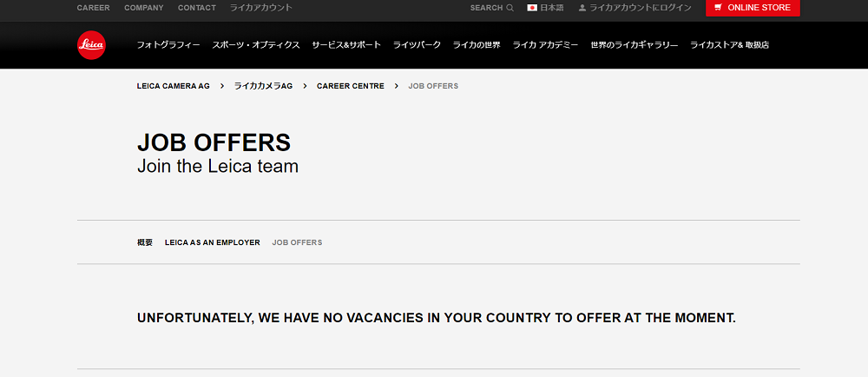Image resolution: width=868 pixels, height=377 pixels.
Task: Open the ライカ アカデミー menu
Action: point(545,45)
